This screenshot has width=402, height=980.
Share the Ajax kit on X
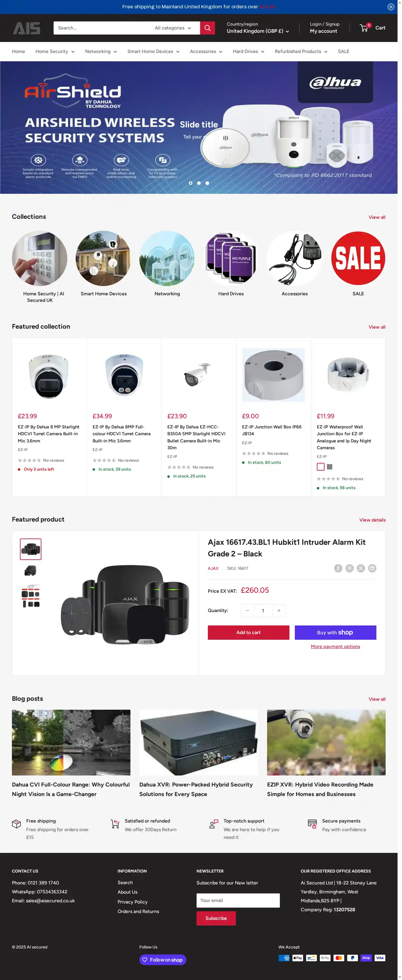pos(361,568)
